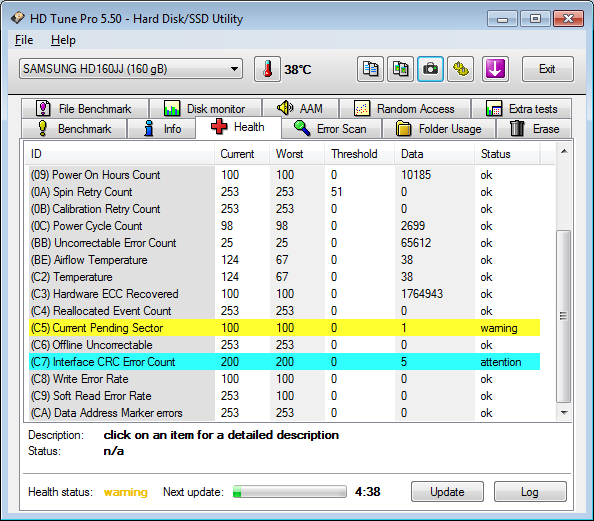
Task: Go to the Random Access tab
Action: [x=405, y=109]
